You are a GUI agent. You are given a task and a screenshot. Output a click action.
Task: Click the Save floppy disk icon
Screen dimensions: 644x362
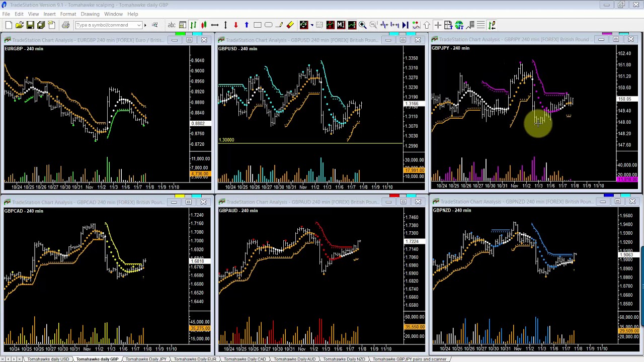click(30, 25)
